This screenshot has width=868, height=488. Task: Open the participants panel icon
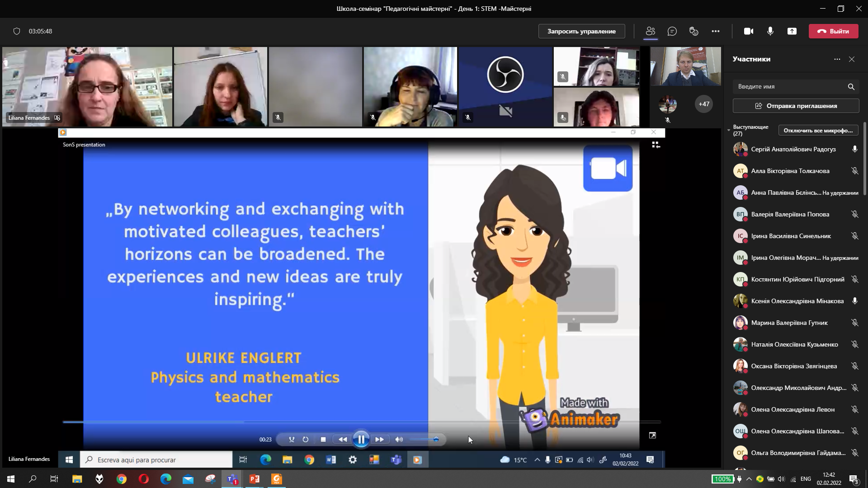pos(650,31)
